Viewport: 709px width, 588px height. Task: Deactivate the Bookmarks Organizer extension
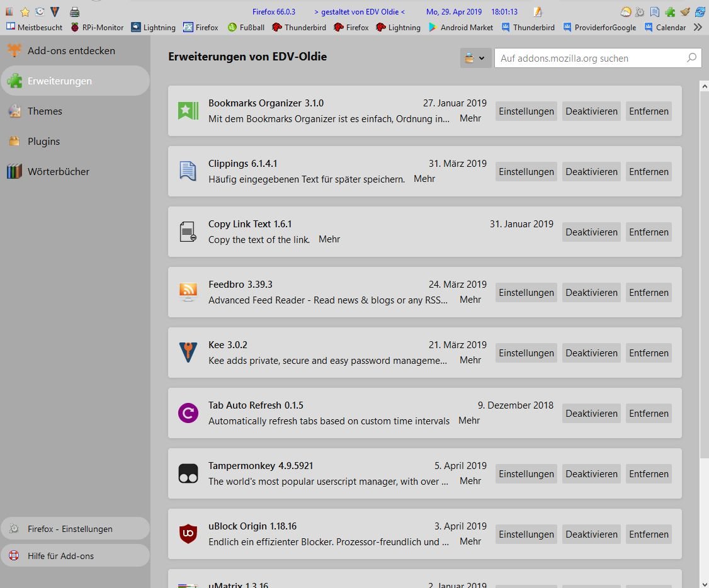pos(591,111)
